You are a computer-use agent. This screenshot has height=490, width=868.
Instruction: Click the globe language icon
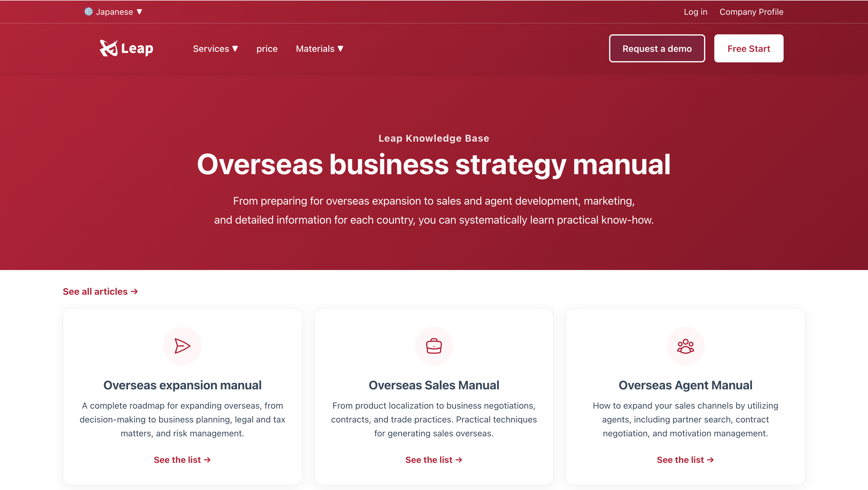click(88, 12)
